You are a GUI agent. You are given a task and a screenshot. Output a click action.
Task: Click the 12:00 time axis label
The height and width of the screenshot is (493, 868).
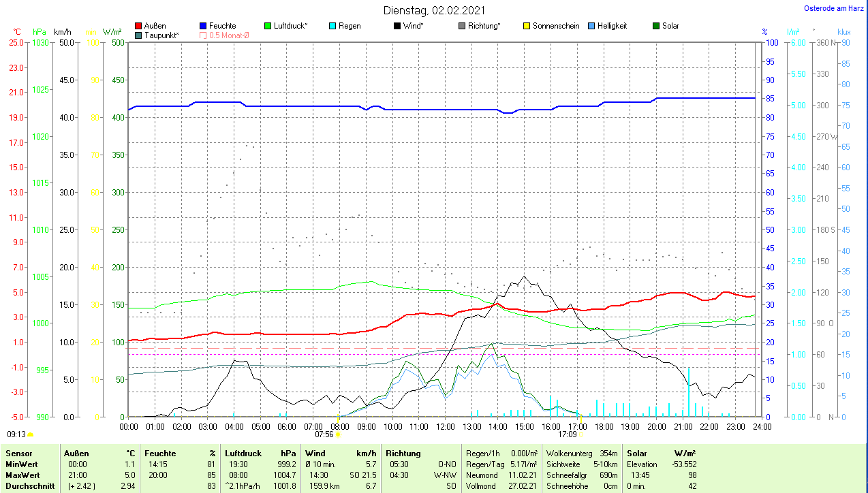point(445,426)
